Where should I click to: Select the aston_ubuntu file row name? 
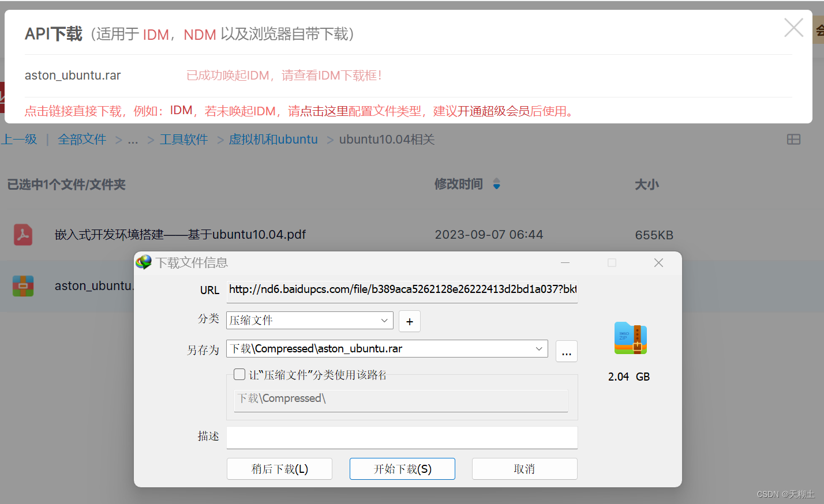click(94, 285)
